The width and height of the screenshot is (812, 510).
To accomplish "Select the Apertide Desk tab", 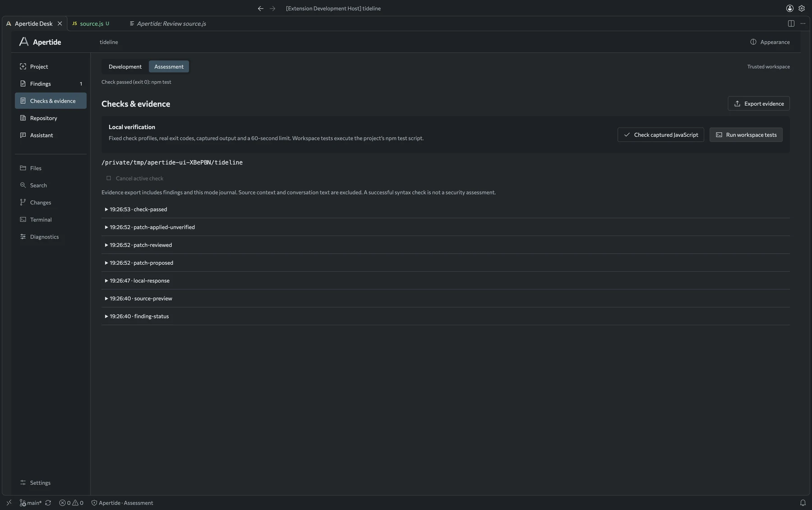I will coord(33,23).
